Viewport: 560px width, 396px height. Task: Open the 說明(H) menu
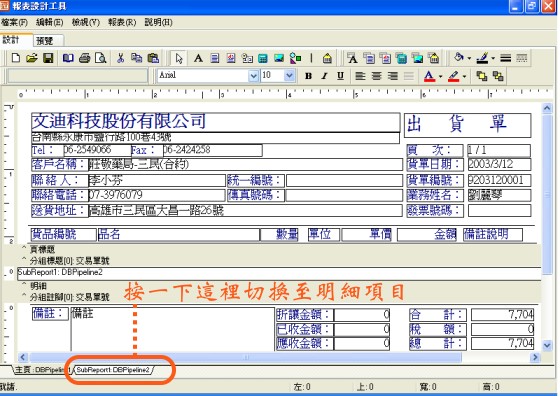click(x=158, y=22)
